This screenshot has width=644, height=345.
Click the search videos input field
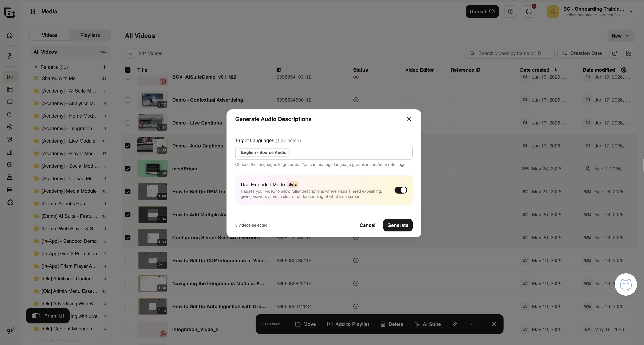point(510,53)
